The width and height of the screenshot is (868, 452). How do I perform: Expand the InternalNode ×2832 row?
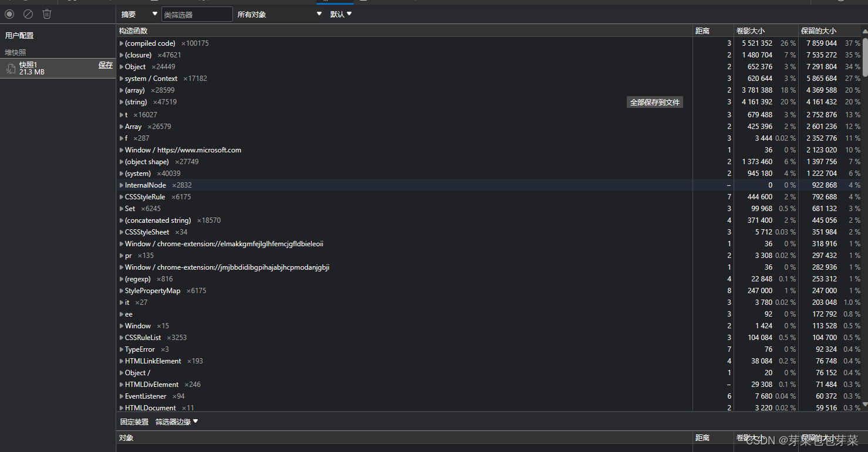click(121, 185)
